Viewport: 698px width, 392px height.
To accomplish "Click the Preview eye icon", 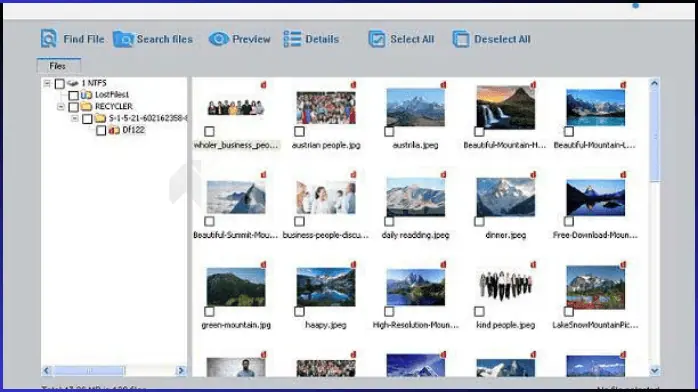I will 219,39.
